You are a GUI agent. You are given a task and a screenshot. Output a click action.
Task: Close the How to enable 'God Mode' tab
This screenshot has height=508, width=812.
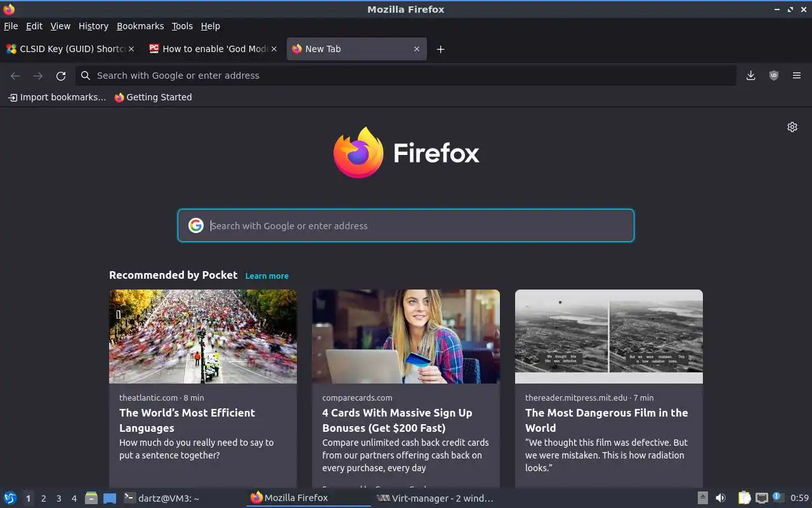(274, 49)
